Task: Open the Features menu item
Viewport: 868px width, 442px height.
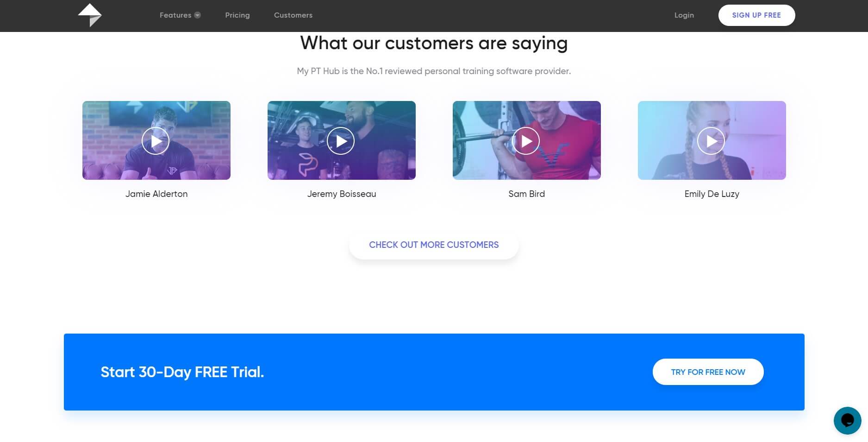Action: (x=175, y=15)
